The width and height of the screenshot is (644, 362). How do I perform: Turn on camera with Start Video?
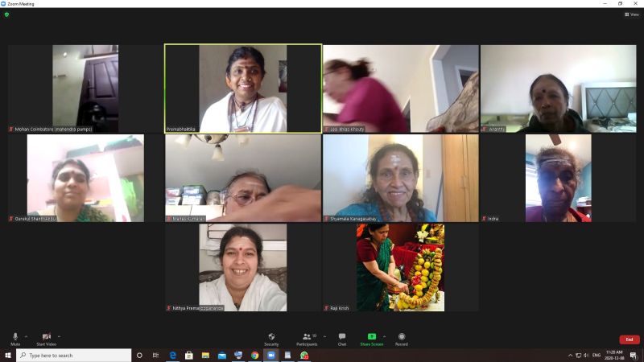[x=46, y=338]
